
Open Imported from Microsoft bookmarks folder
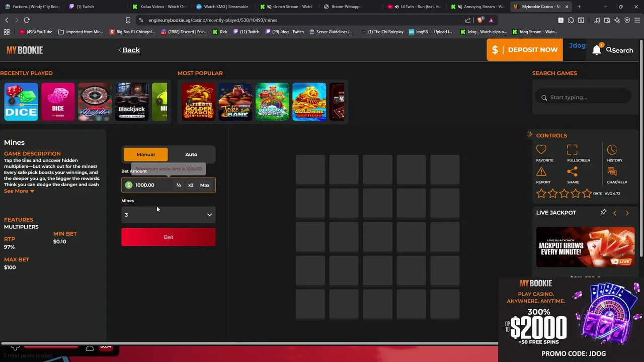(80, 32)
